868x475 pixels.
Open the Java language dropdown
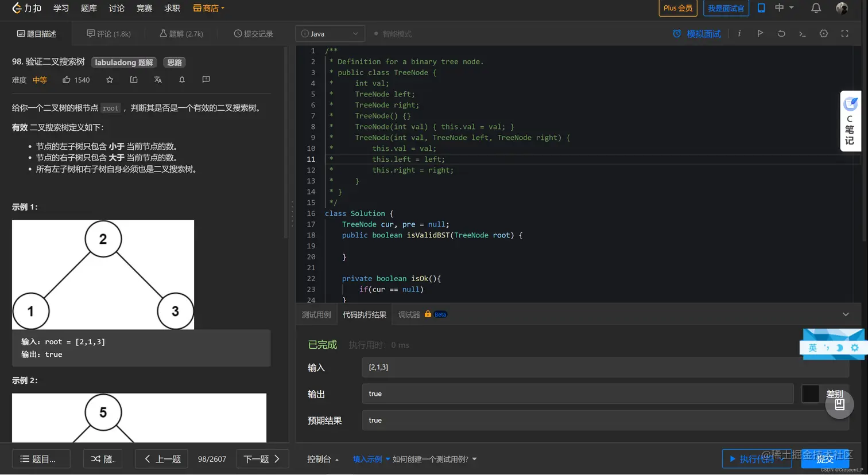tap(330, 34)
